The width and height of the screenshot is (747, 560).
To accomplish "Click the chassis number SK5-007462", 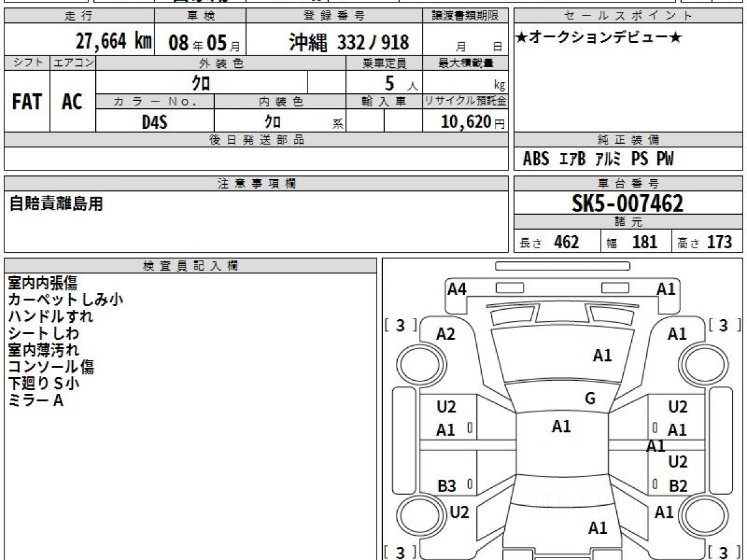I will [x=627, y=203].
